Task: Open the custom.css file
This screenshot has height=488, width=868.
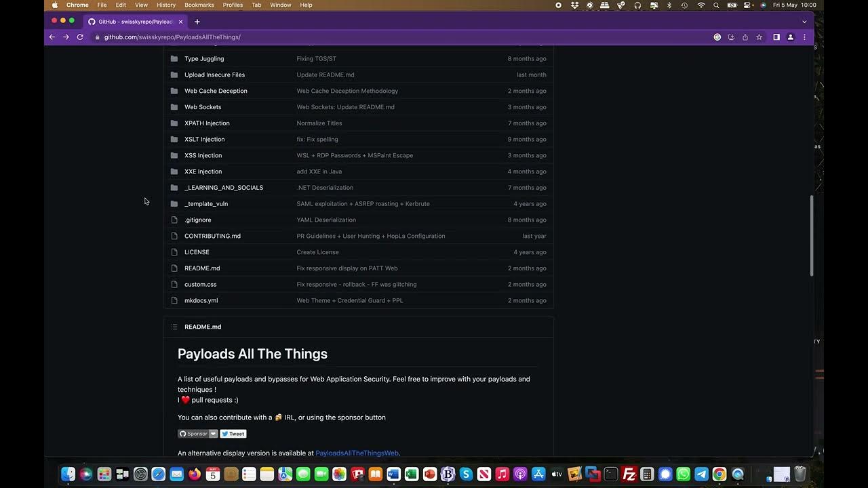Action: pyautogui.click(x=200, y=285)
